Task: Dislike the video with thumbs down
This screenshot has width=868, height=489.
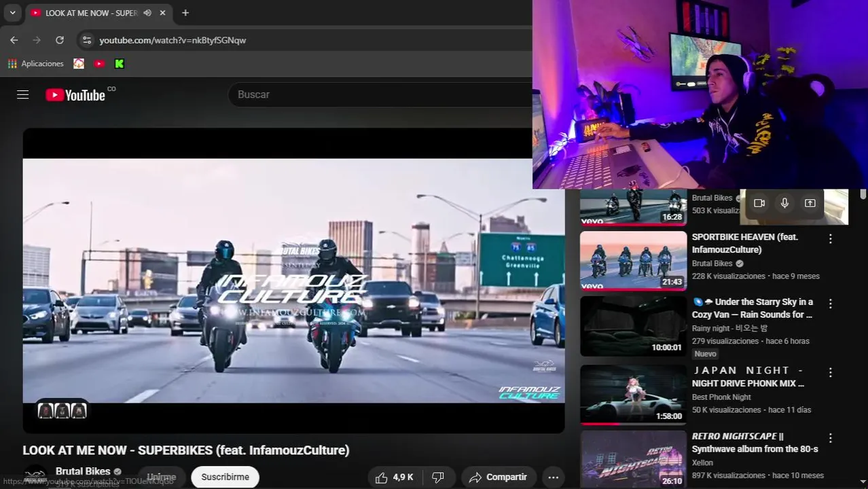Action: click(x=439, y=477)
